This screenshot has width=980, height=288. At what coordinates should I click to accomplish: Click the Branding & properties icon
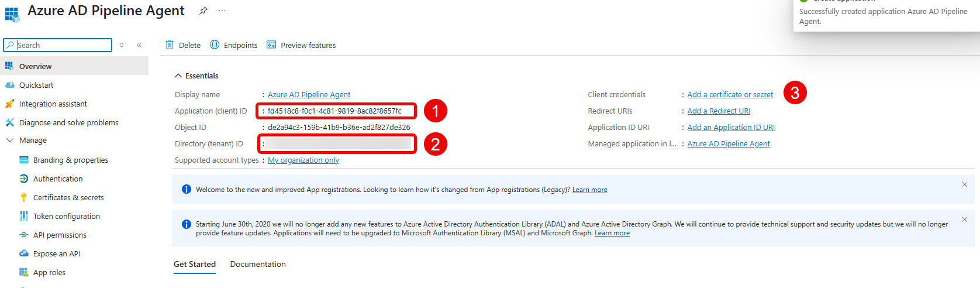point(24,160)
